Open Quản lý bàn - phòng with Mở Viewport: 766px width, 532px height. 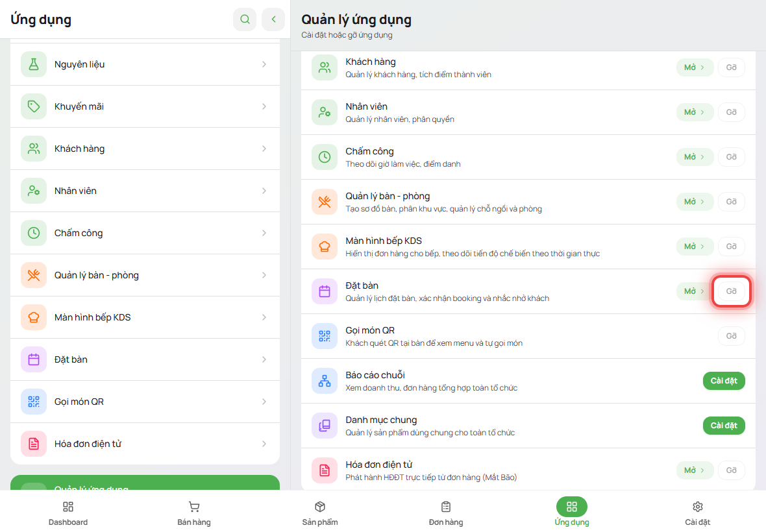(695, 202)
